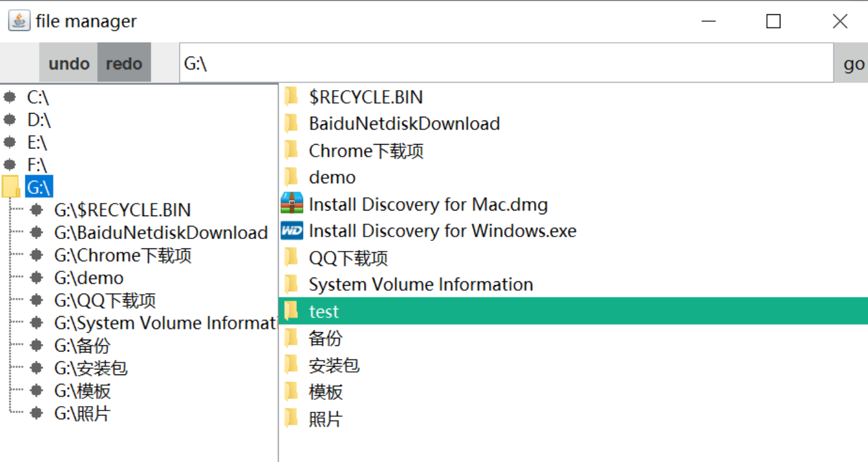Select $RECYCLE.BIN name in the file list
The width and height of the screenshot is (868, 462).
[366, 97]
